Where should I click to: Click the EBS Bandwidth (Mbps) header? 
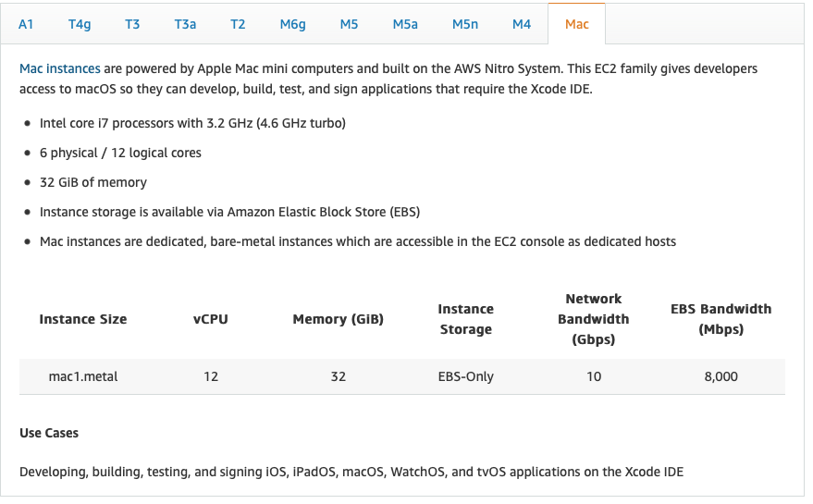click(721, 319)
